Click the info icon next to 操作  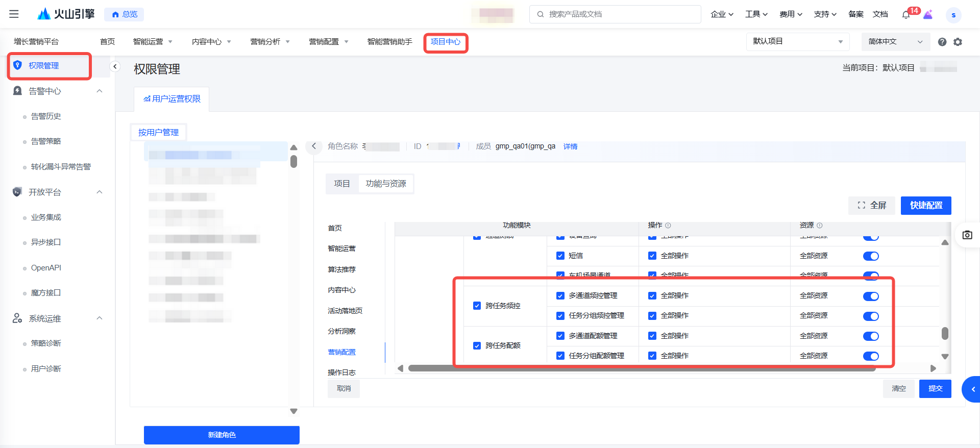point(668,226)
